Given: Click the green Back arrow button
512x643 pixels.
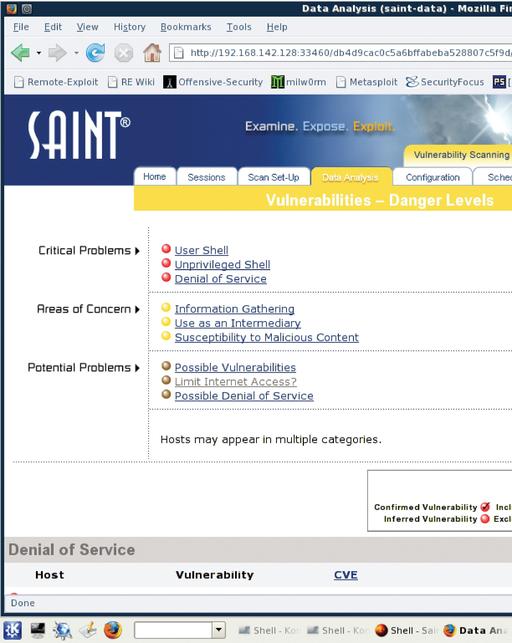Looking at the screenshot, I should click(20, 53).
